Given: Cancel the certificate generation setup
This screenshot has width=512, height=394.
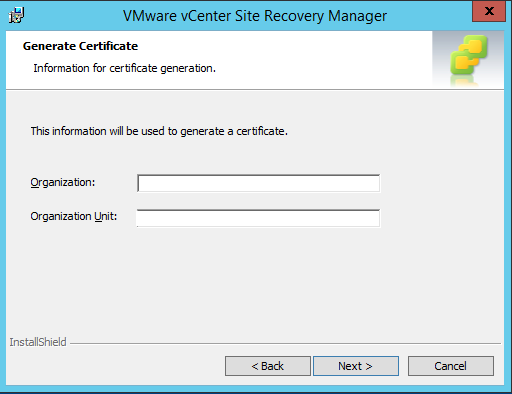Looking at the screenshot, I should click(451, 366).
